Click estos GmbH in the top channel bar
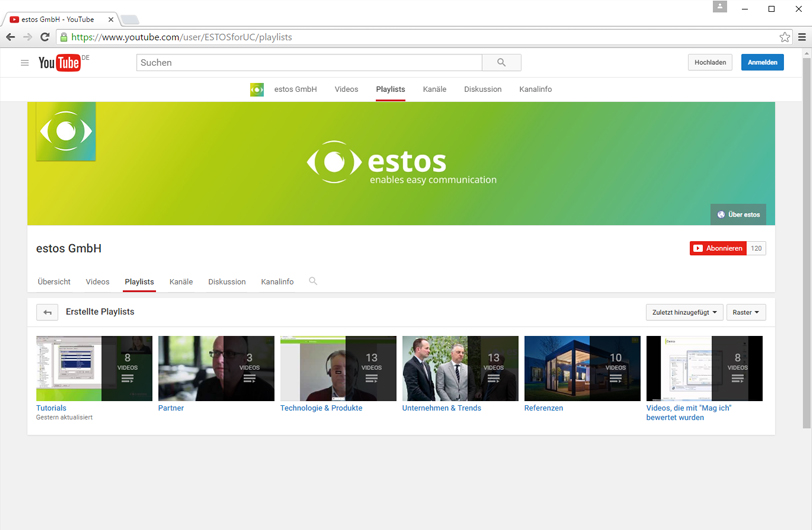 pos(296,89)
